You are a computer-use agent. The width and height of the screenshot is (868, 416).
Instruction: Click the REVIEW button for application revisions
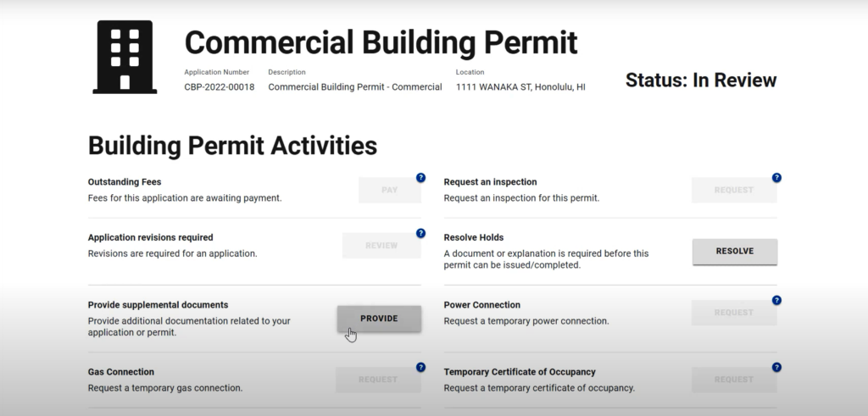coord(381,246)
